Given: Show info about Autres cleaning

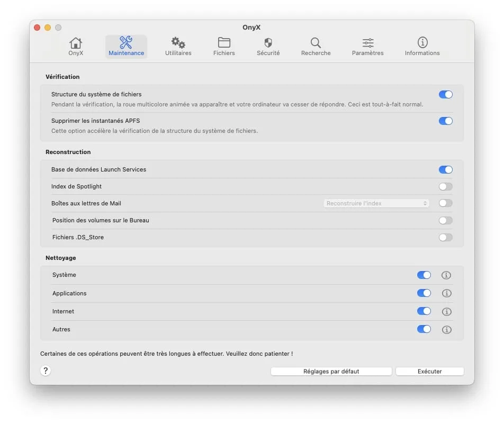Looking at the screenshot, I should [x=446, y=329].
